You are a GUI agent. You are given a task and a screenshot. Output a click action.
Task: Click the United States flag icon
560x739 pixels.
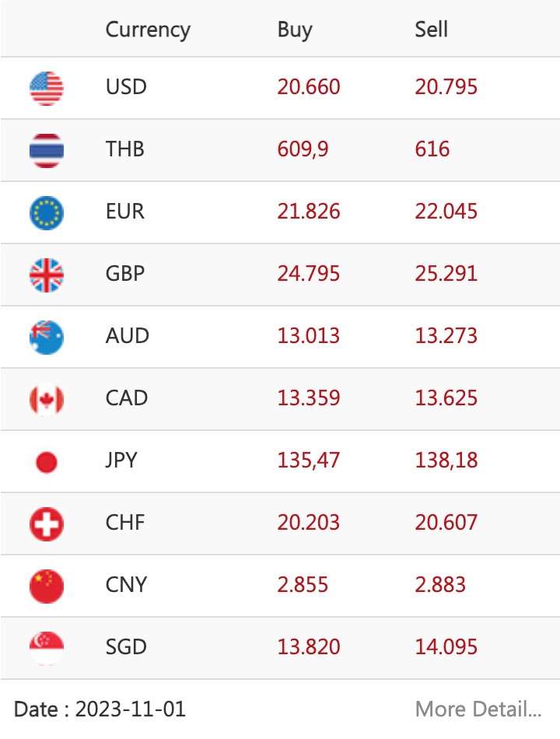click(x=46, y=88)
